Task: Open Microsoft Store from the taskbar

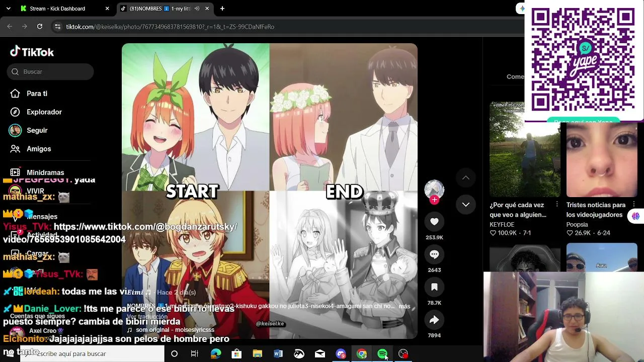Action: [x=236, y=354]
